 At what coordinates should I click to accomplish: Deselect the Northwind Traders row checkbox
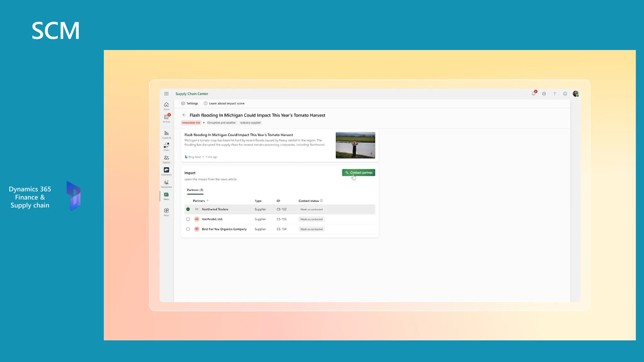[x=188, y=209]
